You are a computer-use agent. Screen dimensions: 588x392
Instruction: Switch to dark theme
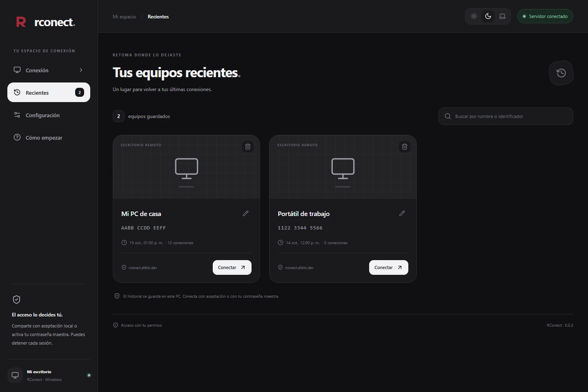[488, 16]
